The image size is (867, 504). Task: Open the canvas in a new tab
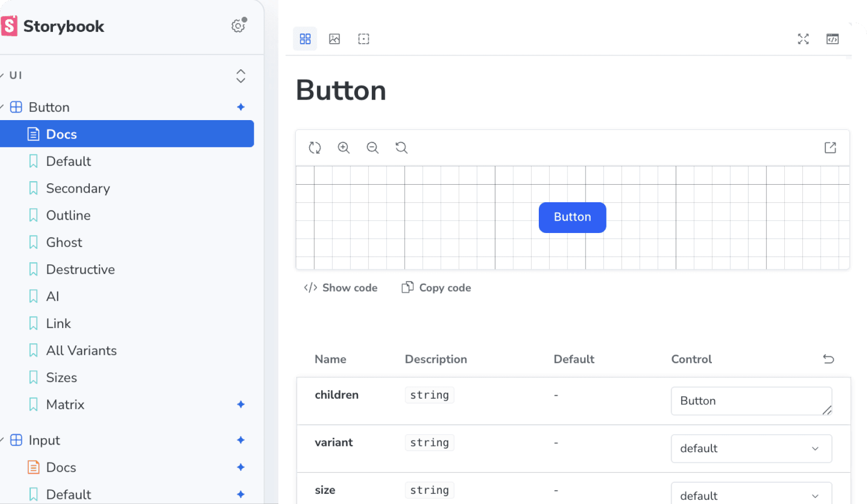(831, 148)
